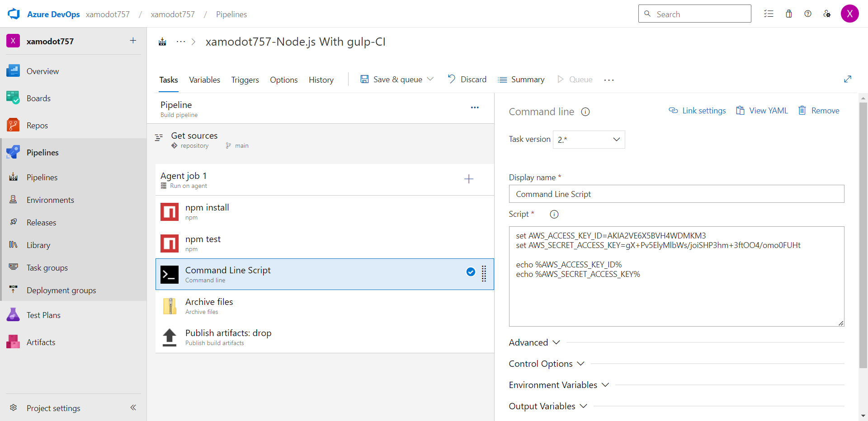Open the pipeline Summary
The height and width of the screenshot is (421, 868).
pos(521,79)
